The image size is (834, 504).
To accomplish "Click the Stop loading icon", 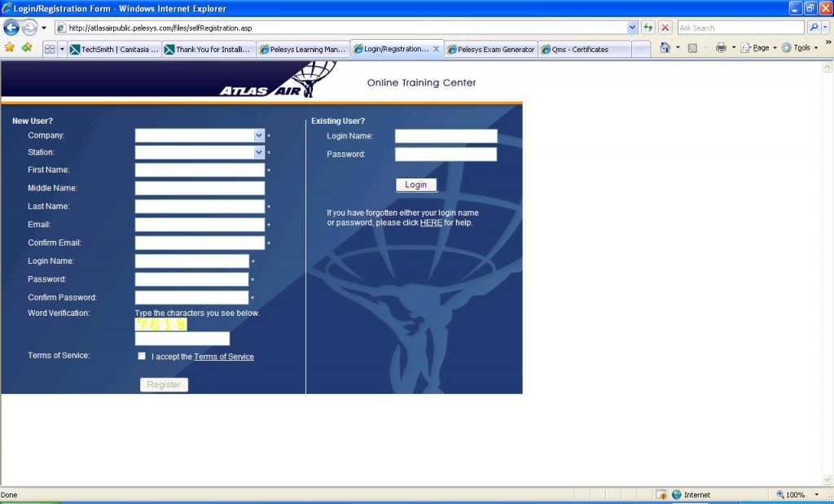I will point(665,28).
